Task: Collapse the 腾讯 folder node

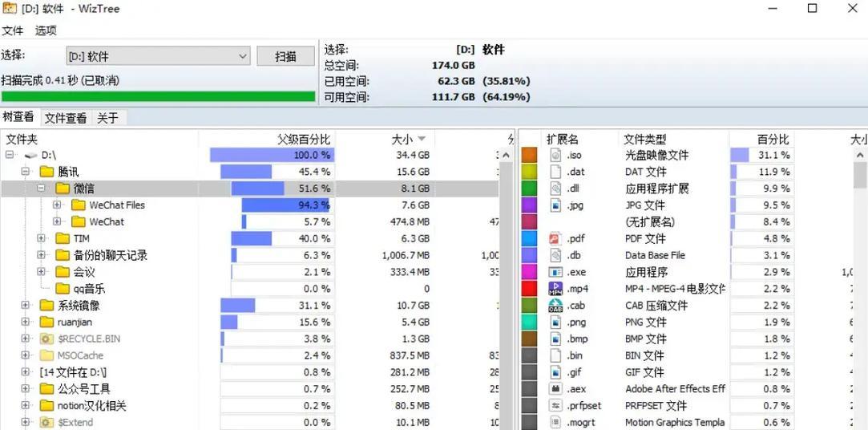Action: (x=25, y=172)
